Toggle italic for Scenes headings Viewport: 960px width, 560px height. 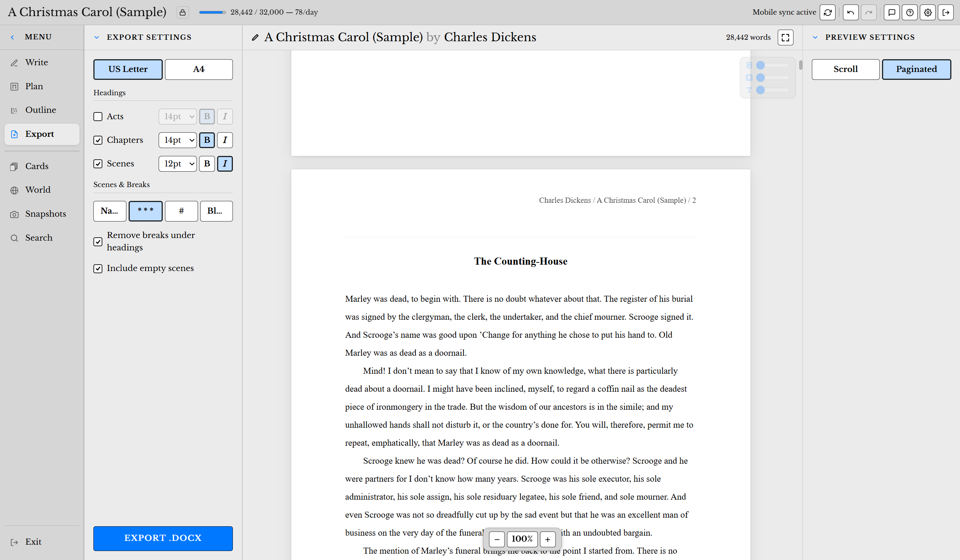coord(225,164)
